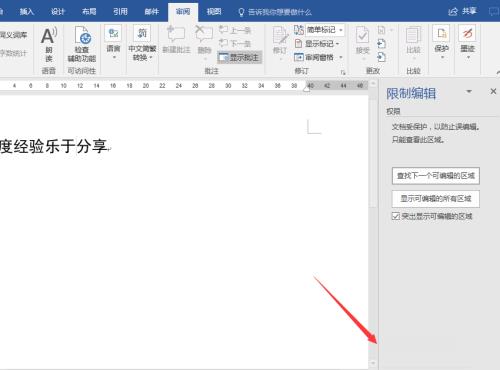Screen dimensions: 500x370
Task: Open the Restrict Editing pane options arrow
Action: point(469,91)
